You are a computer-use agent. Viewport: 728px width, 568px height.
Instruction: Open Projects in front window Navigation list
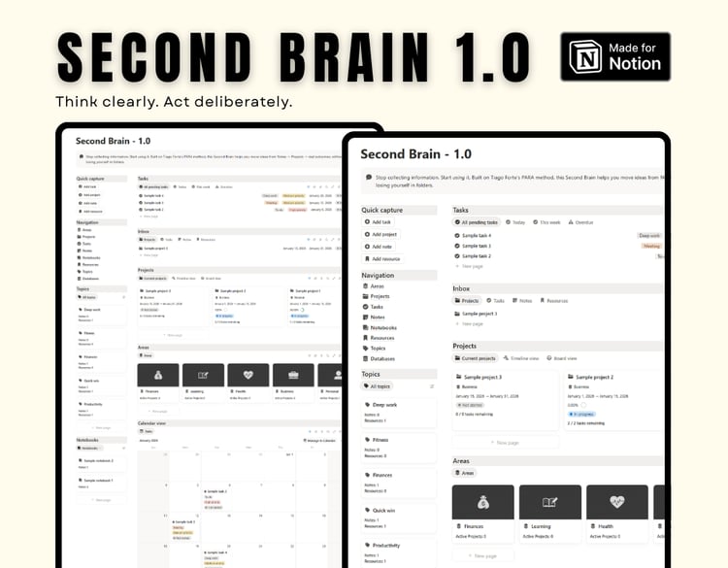point(376,296)
